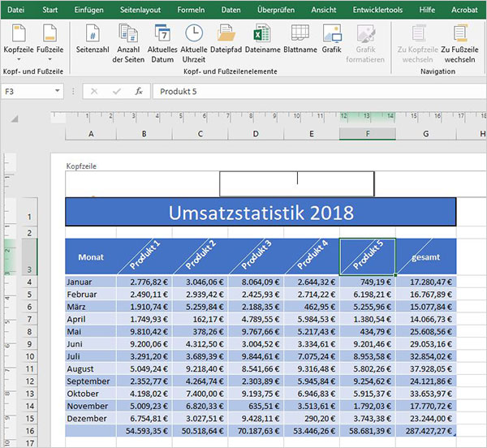This screenshot has height=448, width=487.
Task: Open the Überprüfen tab
Action: (x=276, y=10)
